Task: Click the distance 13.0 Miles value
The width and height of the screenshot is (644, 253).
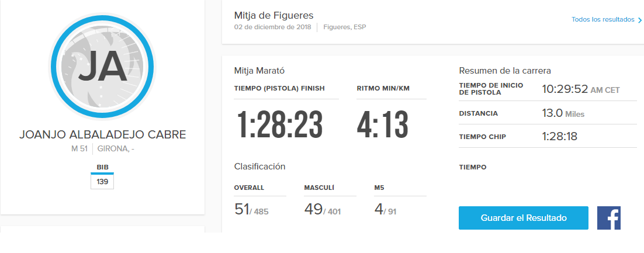Action: (x=563, y=113)
